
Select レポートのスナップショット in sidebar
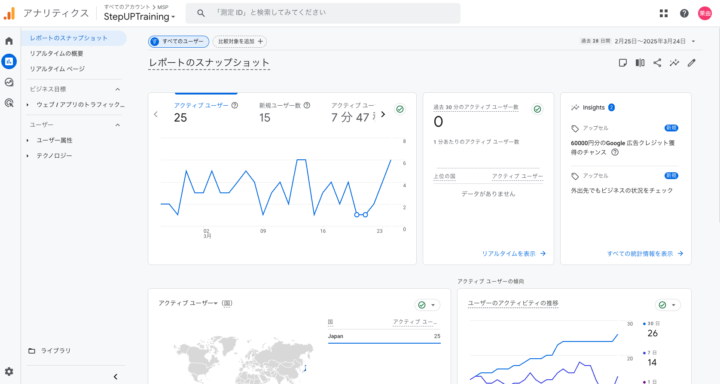point(73,38)
